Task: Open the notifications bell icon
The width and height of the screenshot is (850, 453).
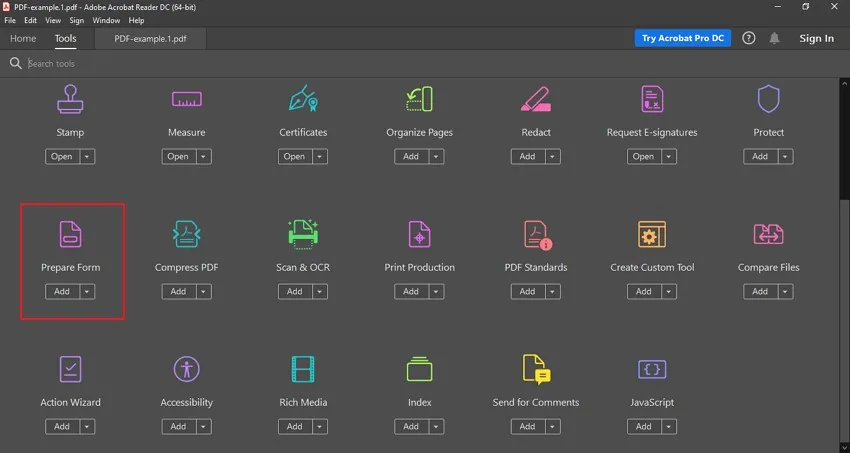Action: (775, 38)
